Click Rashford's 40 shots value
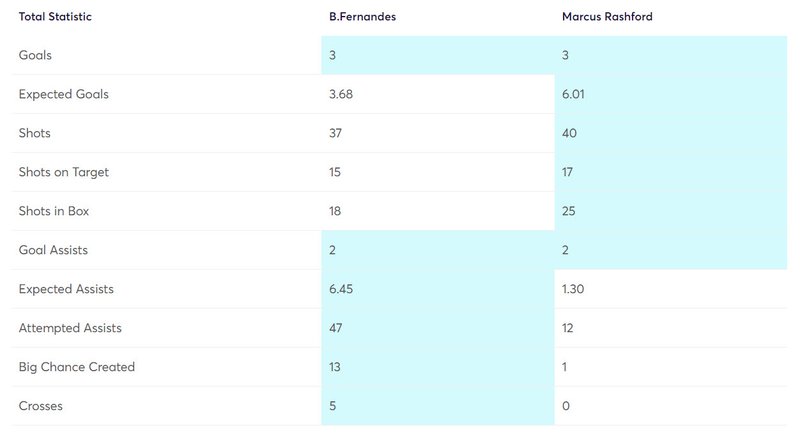The image size is (800, 437). (569, 133)
